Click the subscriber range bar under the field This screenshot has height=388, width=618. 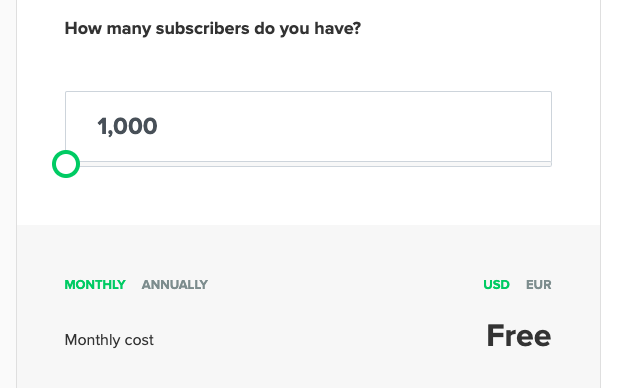(x=315, y=164)
